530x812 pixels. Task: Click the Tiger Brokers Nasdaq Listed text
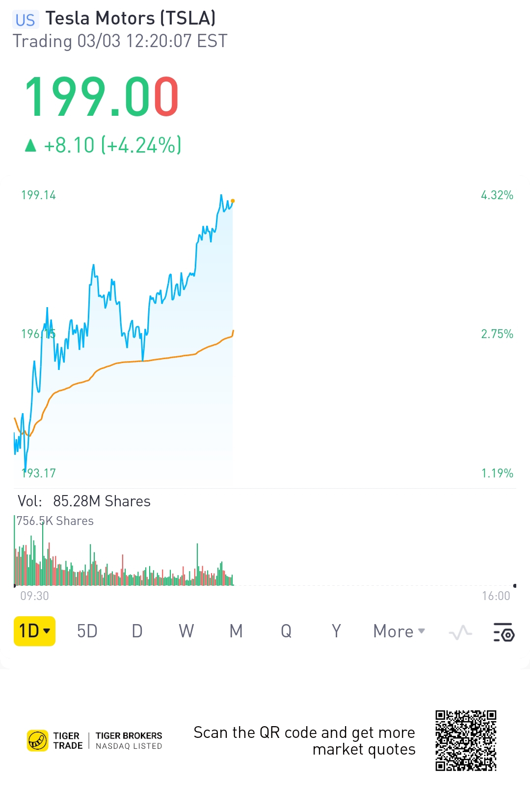129,740
